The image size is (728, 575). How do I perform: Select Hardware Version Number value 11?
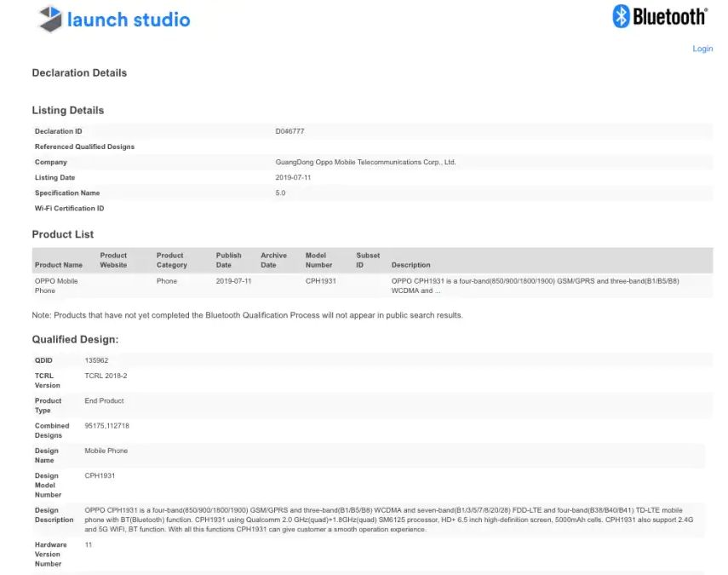(89, 544)
